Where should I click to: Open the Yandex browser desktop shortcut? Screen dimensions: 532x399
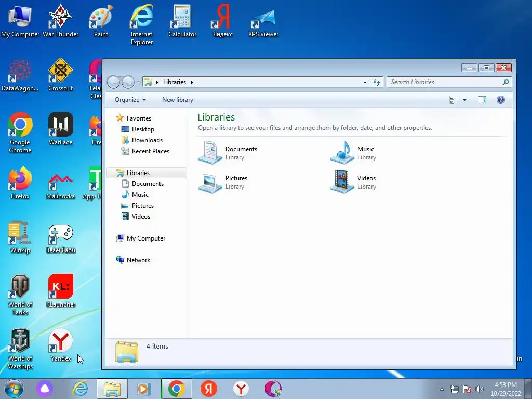(61, 345)
